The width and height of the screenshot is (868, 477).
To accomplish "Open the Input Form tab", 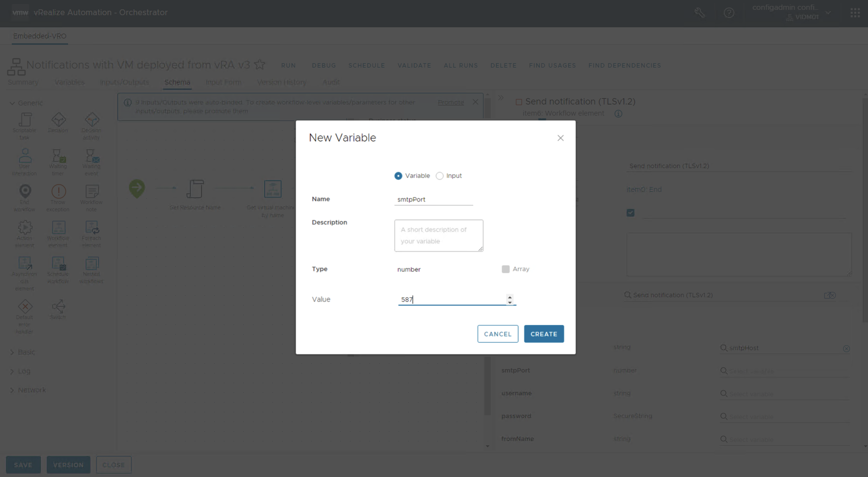I will click(223, 82).
